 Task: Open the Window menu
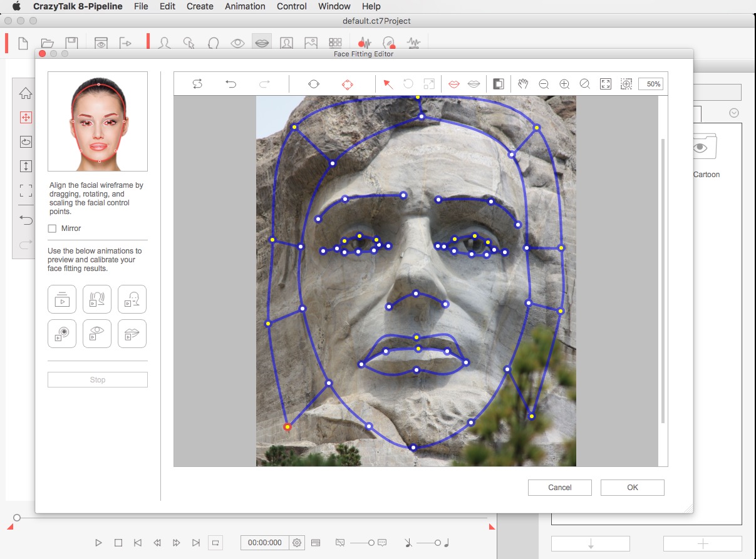[334, 6]
